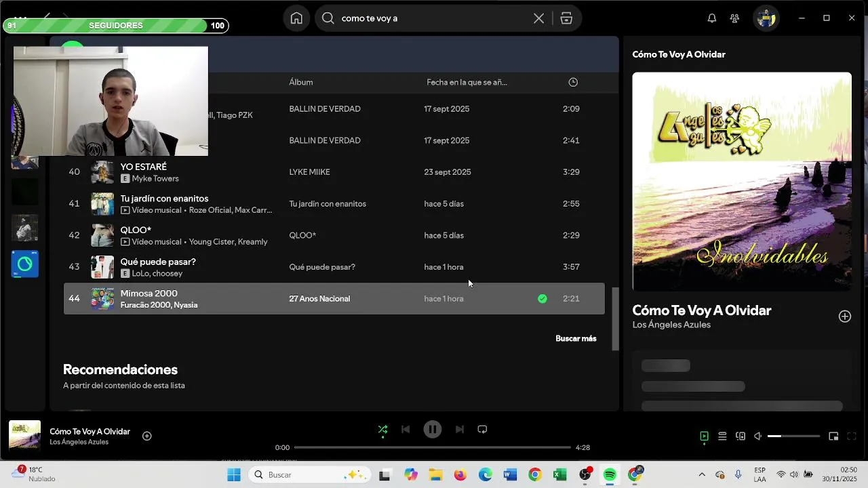Image resolution: width=868 pixels, height=488 pixels.
Task: Open video icon for Tu jardín con enanitos
Action: tap(125, 210)
